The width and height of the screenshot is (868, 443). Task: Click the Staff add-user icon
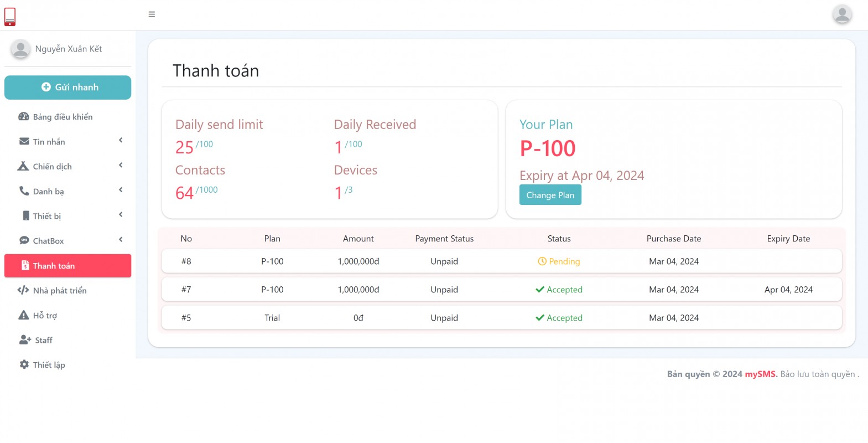[25, 340]
